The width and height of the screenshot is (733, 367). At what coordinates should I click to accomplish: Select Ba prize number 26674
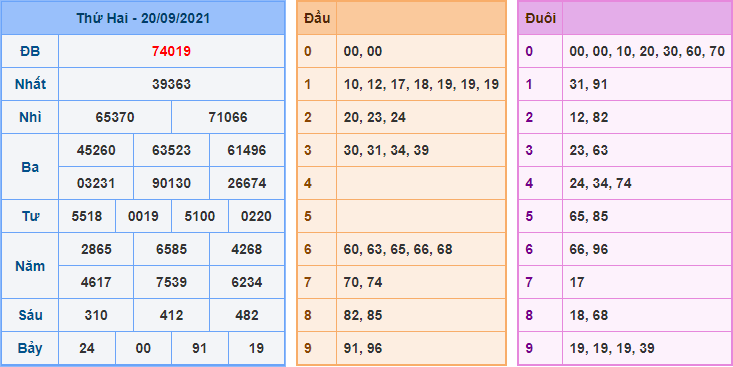247,183
